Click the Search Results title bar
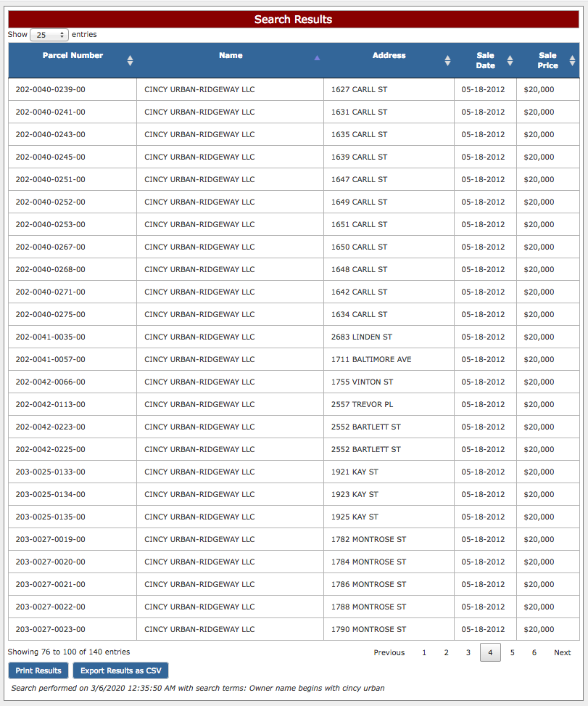588x706 pixels. point(294,20)
